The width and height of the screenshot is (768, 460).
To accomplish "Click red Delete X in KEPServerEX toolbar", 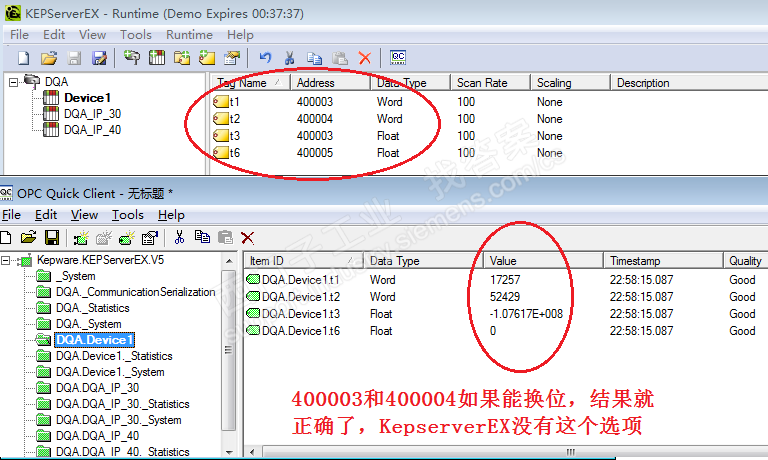I will pos(365,58).
